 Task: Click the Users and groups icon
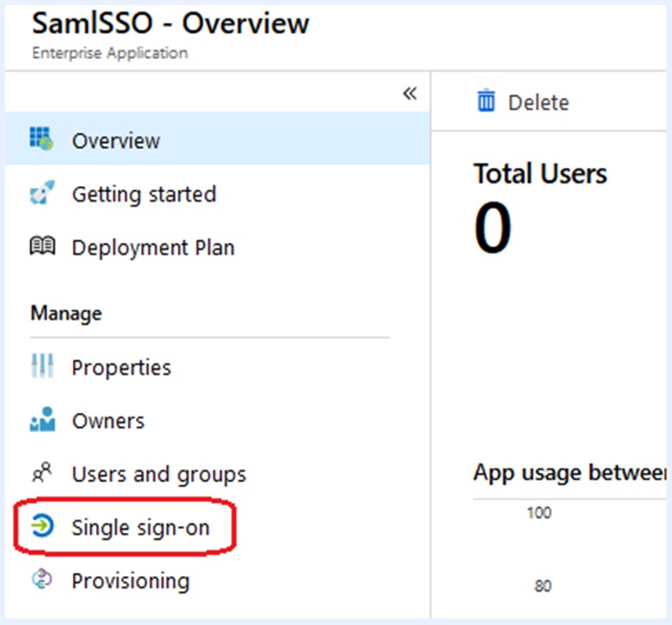(42, 473)
